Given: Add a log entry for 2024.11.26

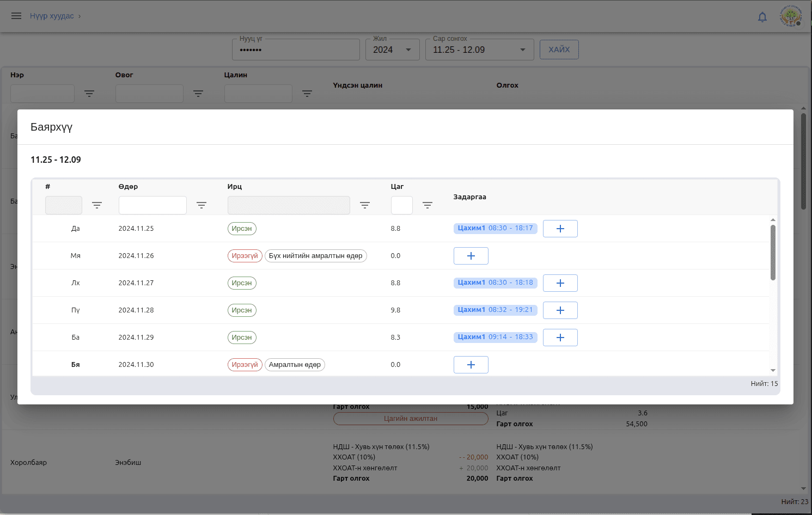Looking at the screenshot, I should [x=471, y=256].
